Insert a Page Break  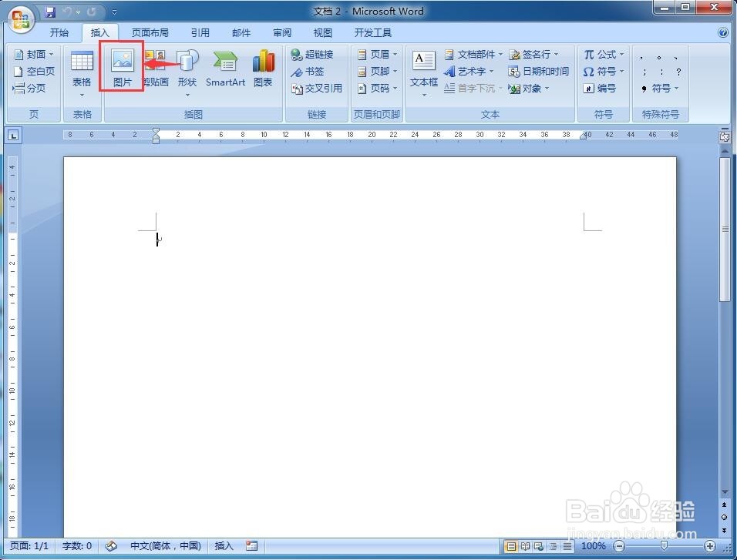click(29, 89)
